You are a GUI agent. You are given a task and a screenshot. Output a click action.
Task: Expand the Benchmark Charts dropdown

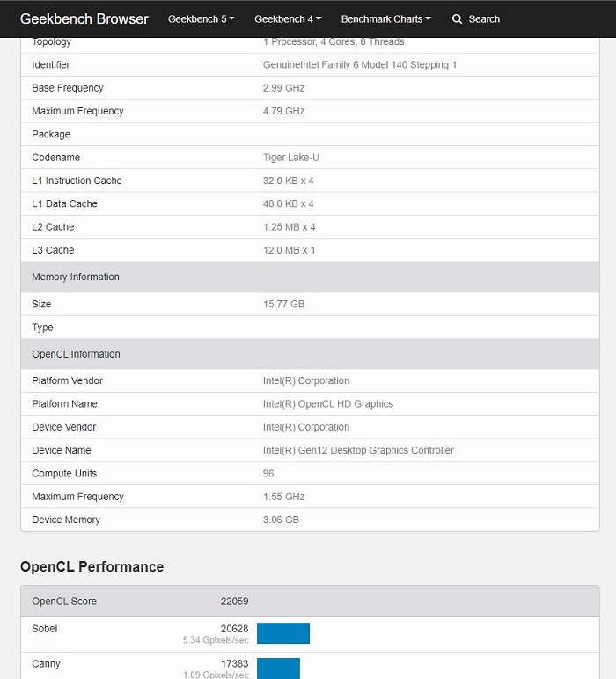click(385, 19)
